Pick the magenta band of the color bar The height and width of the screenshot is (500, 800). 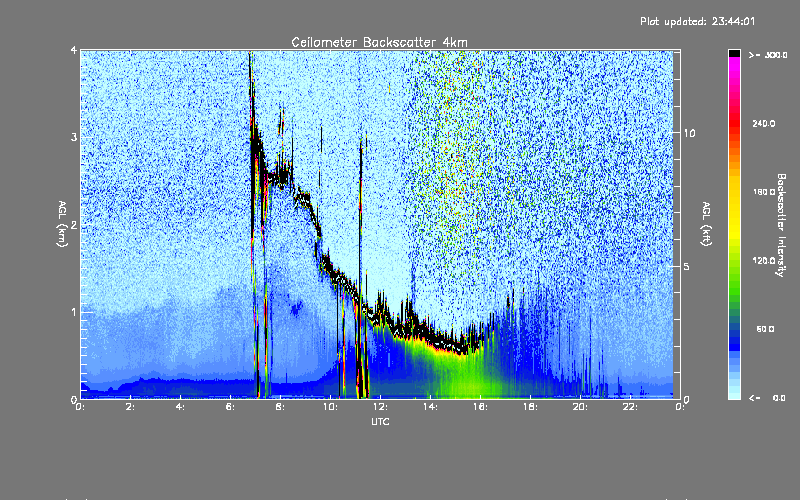coord(734,66)
